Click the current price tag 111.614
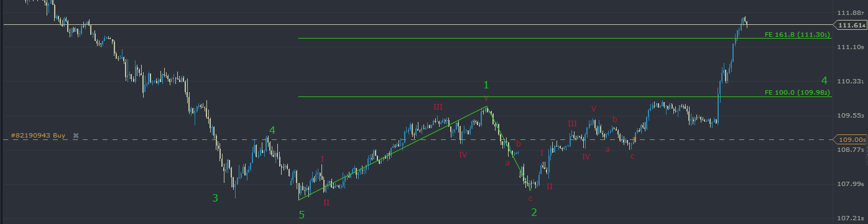The height and width of the screenshot is (224, 868). pos(851,25)
